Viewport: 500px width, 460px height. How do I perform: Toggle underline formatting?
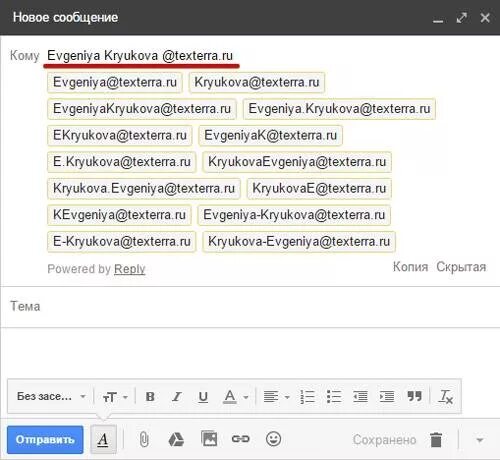(203, 397)
